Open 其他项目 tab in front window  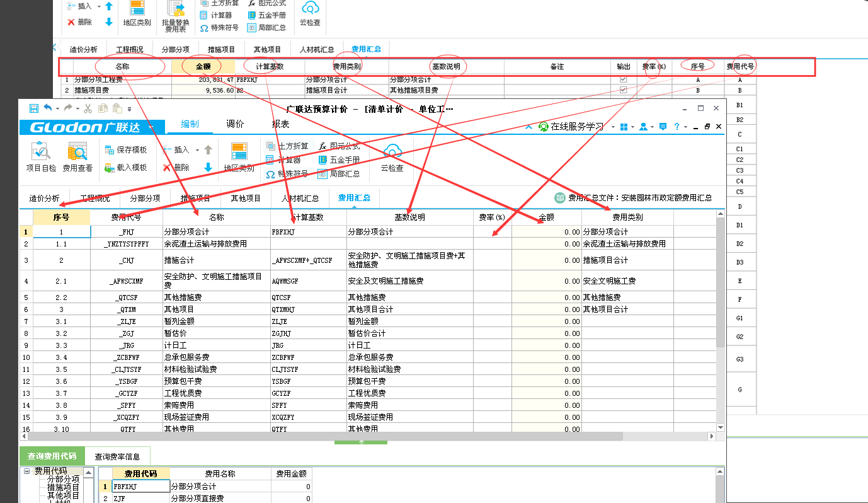click(x=246, y=198)
